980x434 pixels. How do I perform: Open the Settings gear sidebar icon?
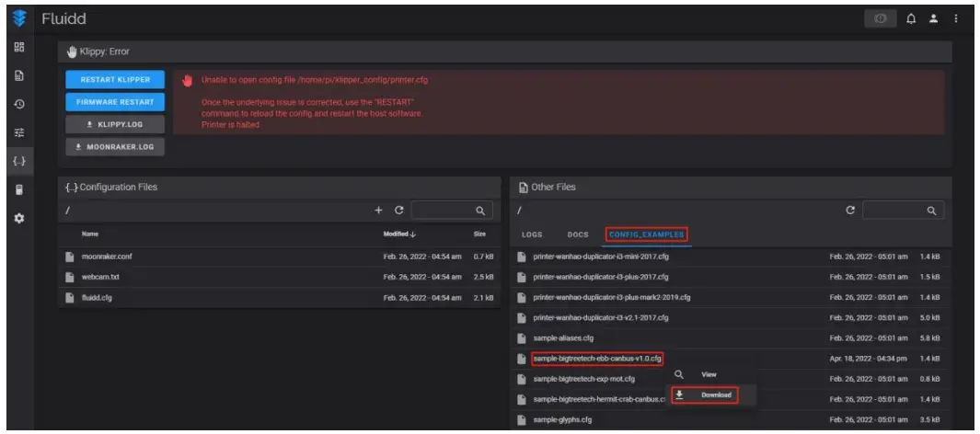[x=19, y=219]
